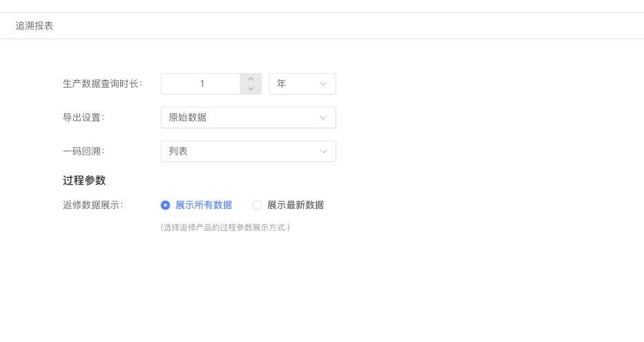Click the chevron icon in 原始数据 selector

click(323, 117)
